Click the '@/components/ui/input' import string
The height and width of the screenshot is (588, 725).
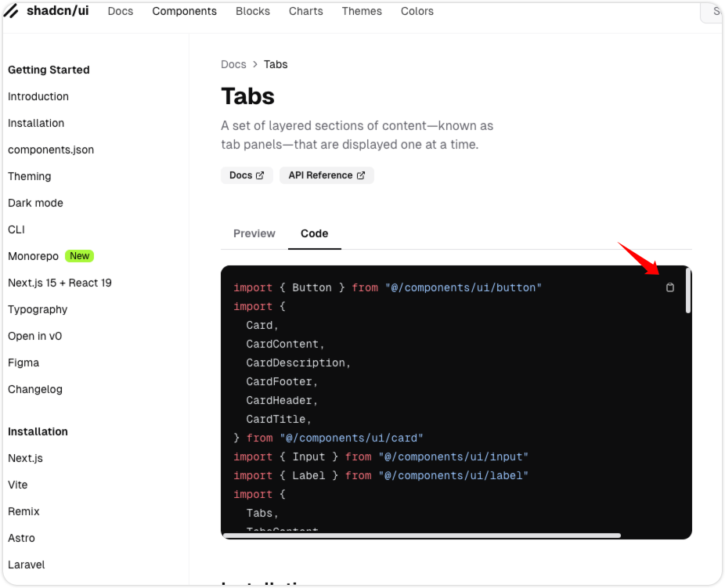tap(453, 456)
